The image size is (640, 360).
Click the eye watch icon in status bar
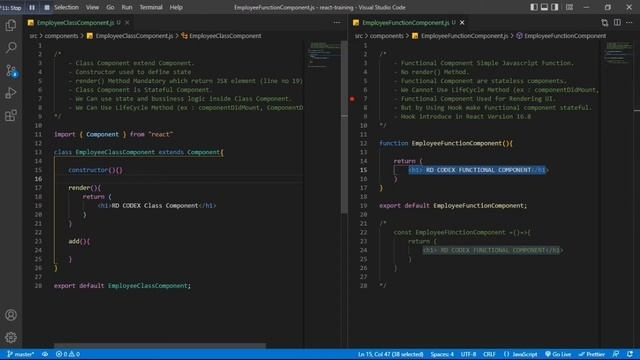[x=45, y=354]
